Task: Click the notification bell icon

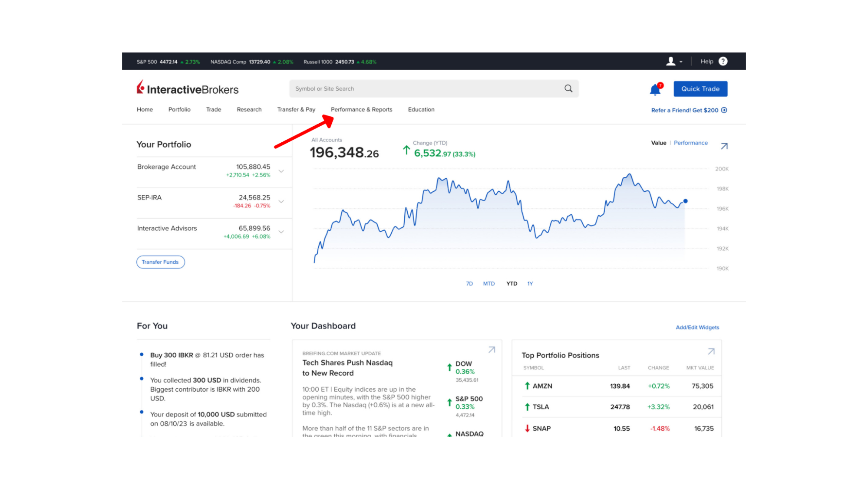Action: pyautogui.click(x=655, y=89)
